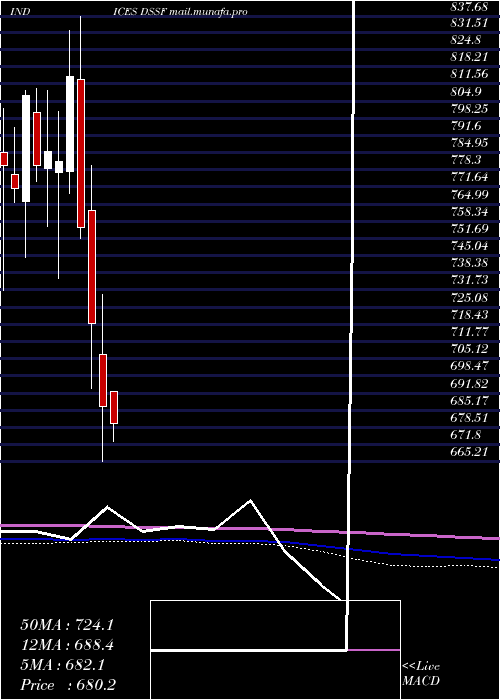This screenshot has height=700, width=500.
Task: Click the 50MA : 724.1 readout
Action: pyautogui.click(x=67, y=625)
